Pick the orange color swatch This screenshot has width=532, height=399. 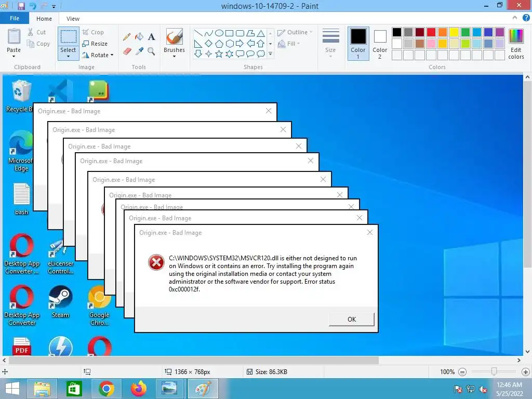tap(443, 32)
